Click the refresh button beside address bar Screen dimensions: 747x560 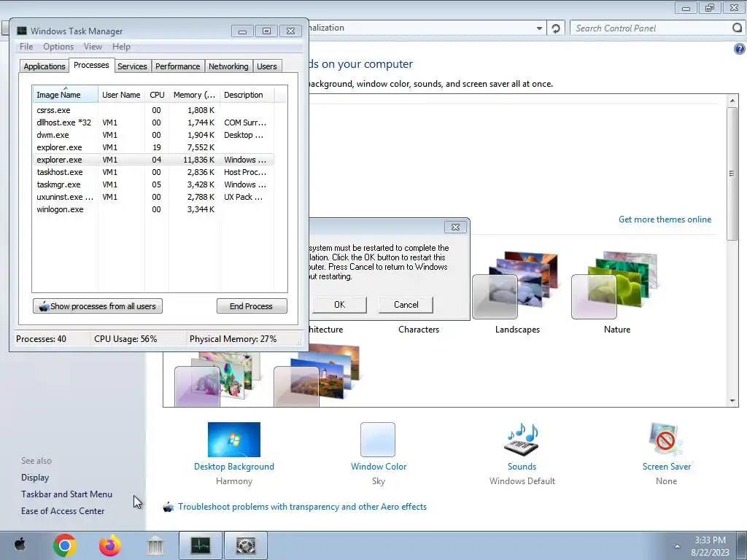555,28
